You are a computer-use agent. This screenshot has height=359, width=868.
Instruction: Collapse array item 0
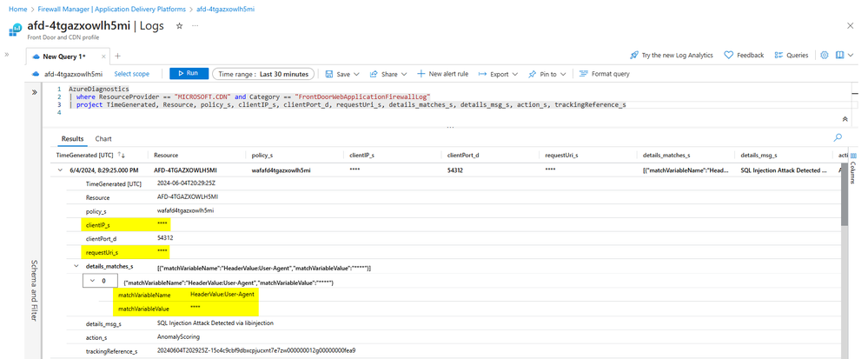coord(92,281)
